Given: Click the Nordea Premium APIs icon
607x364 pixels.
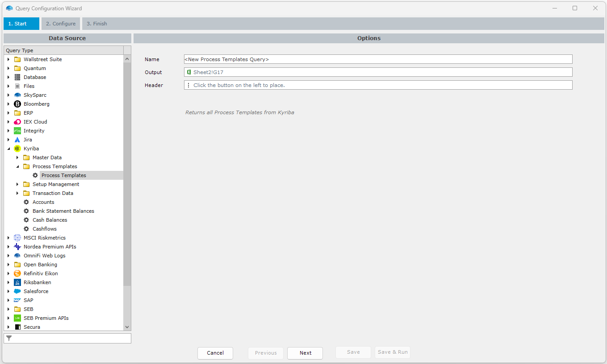Looking at the screenshot, I should click(x=17, y=247).
